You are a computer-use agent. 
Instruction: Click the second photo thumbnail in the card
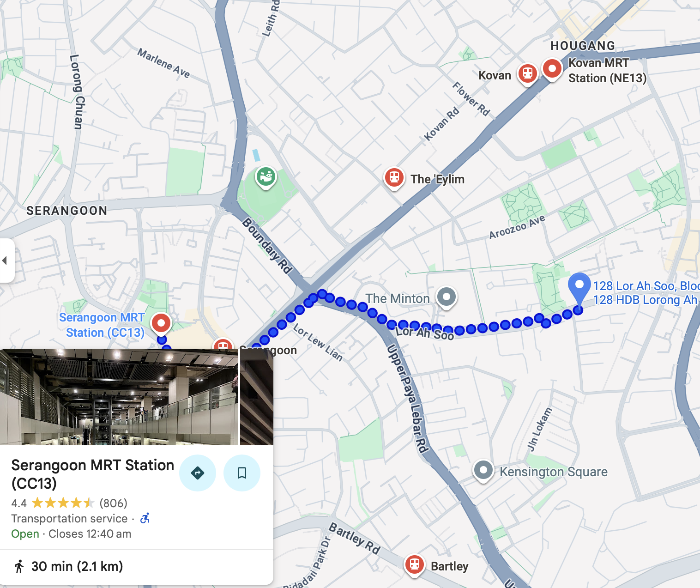pyautogui.click(x=257, y=397)
